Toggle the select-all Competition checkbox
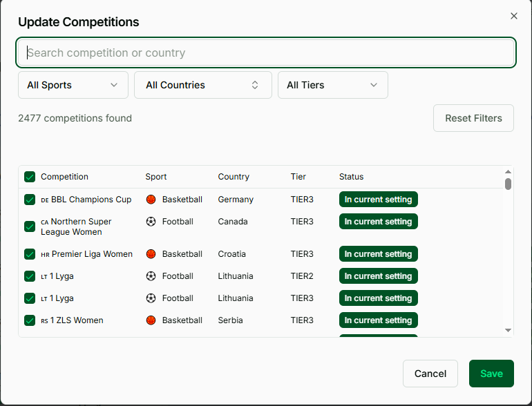The height and width of the screenshot is (406, 532). pyautogui.click(x=30, y=177)
